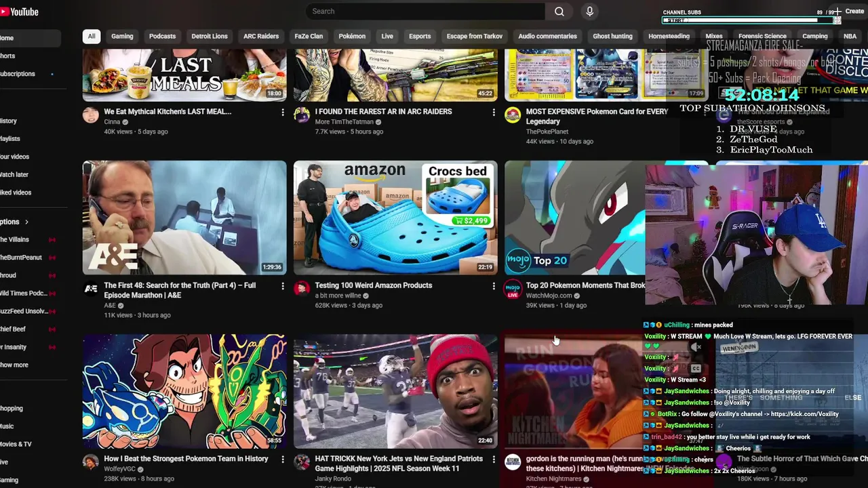Go to Shorts in the sidebar
Image resolution: width=868 pixels, height=488 pixels.
7,56
